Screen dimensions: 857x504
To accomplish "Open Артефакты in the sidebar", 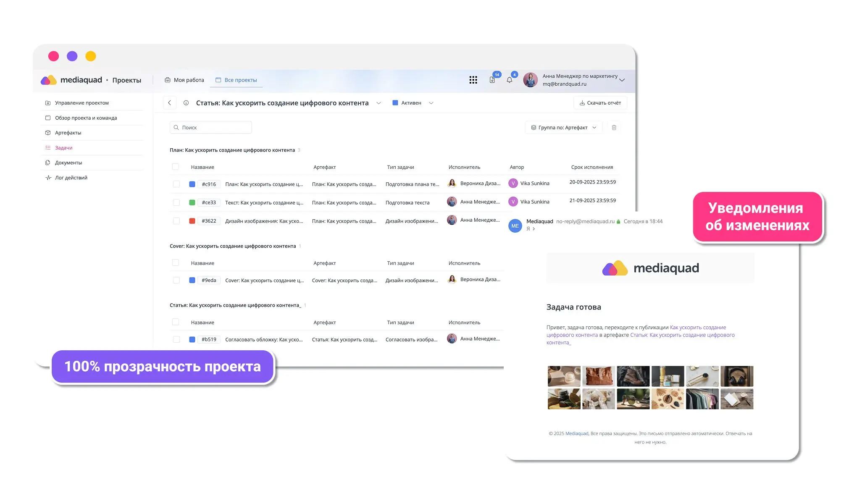I will (68, 133).
